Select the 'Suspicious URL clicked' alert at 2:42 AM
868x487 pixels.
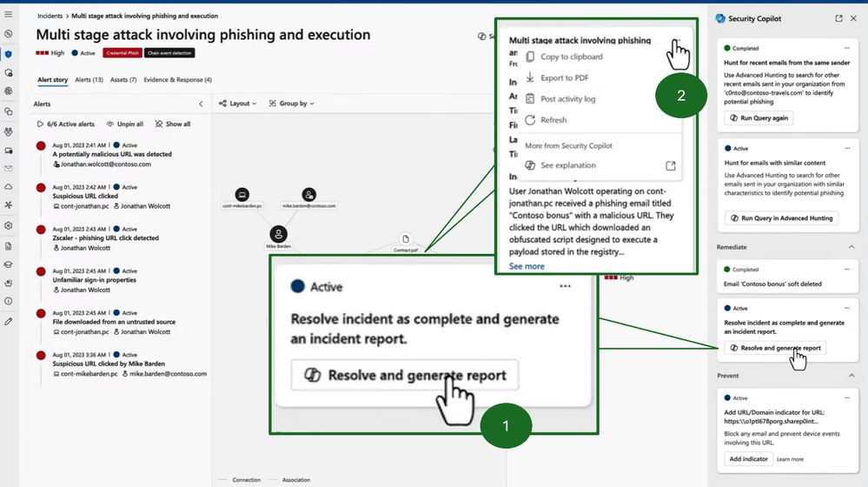pyautogui.click(x=85, y=197)
